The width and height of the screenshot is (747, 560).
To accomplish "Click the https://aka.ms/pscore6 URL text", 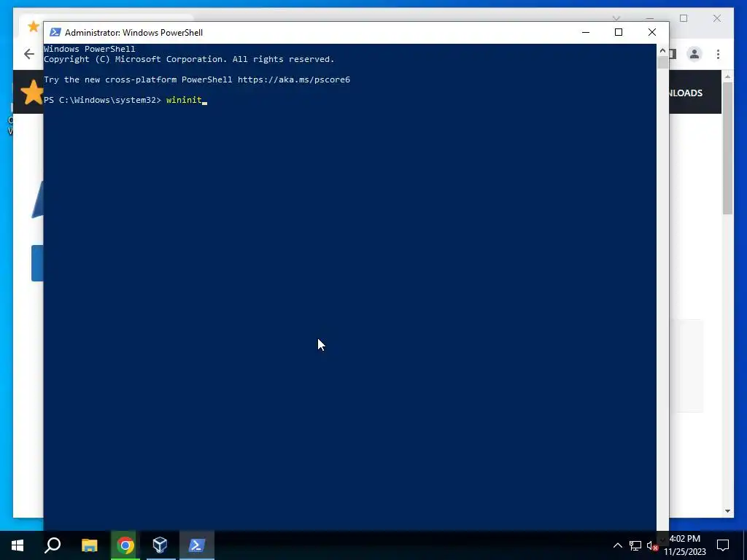I will point(294,79).
